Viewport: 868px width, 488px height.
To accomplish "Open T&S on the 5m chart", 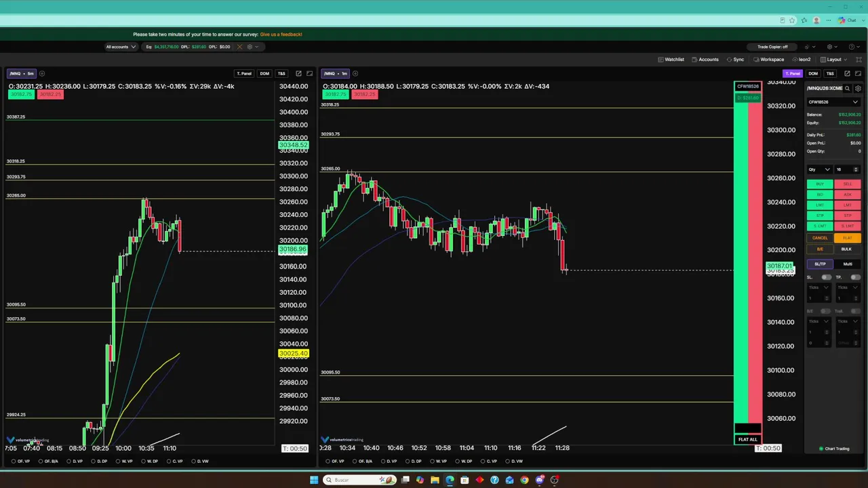I will click(x=281, y=73).
